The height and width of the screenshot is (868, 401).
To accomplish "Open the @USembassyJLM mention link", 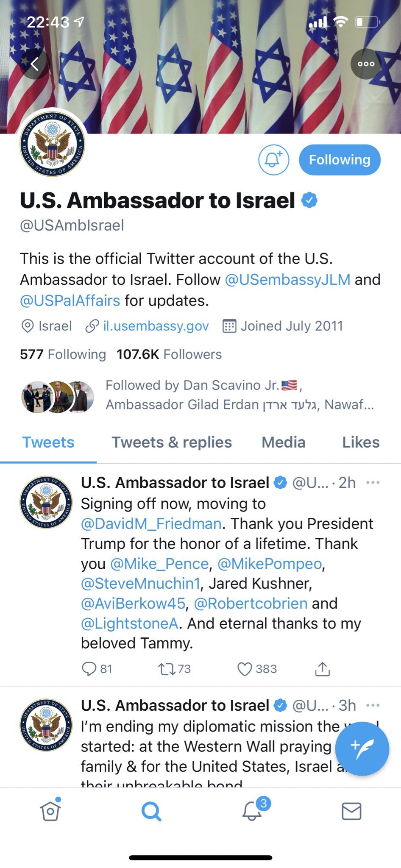I will coord(287,280).
